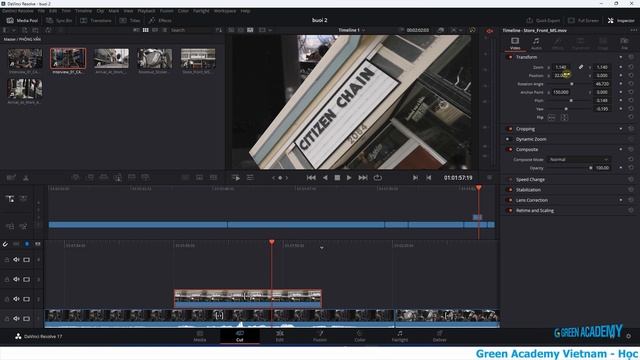Viewport: 640px width, 360px height.
Task: Toggle the Inspector panel button
Action: tap(621, 20)
